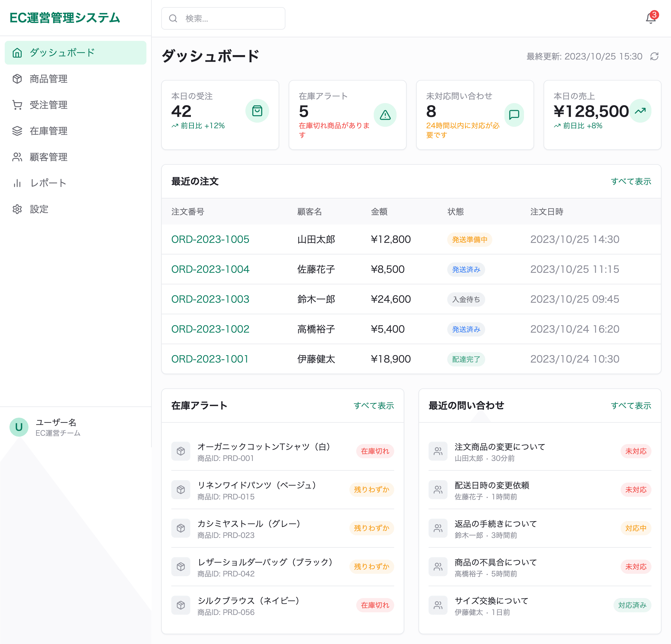
Task: Click the search magnifier icon
Action: tap(173, 18)
